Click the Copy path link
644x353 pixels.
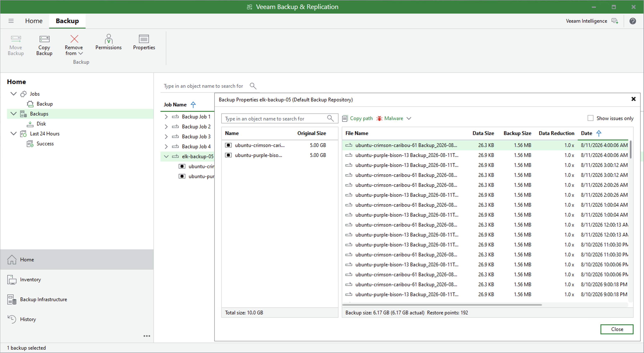pyautogui.click(x=361, y=118)
